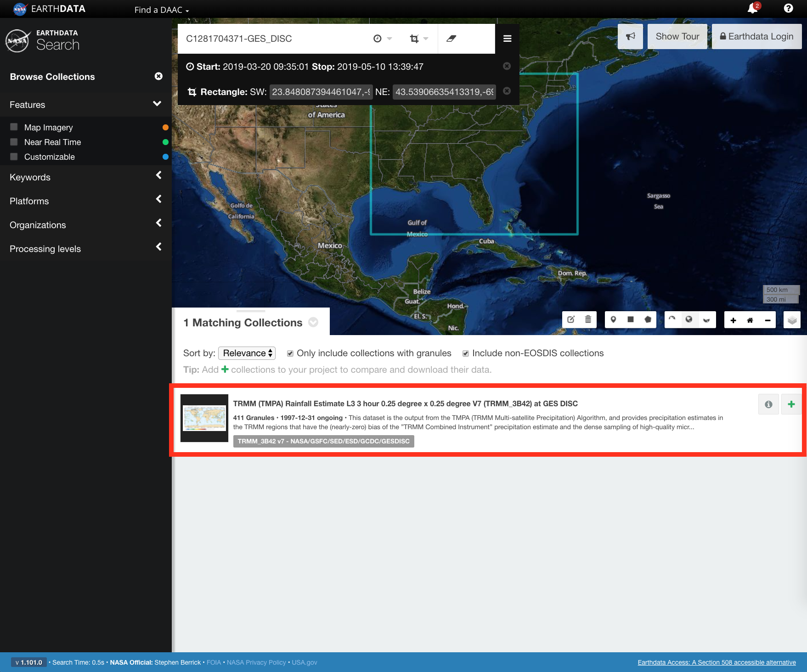Expand the Platforms facet
This screenshot has width=807, height=672.
[158, 199]
